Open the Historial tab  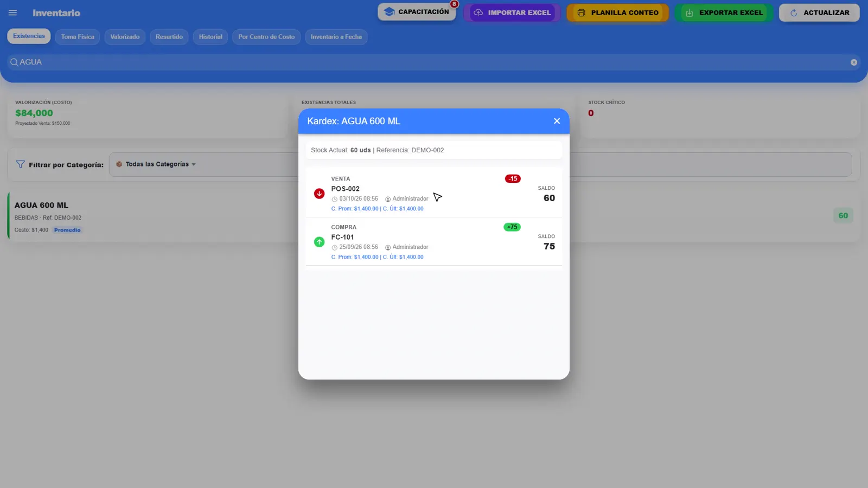(210, 37)
